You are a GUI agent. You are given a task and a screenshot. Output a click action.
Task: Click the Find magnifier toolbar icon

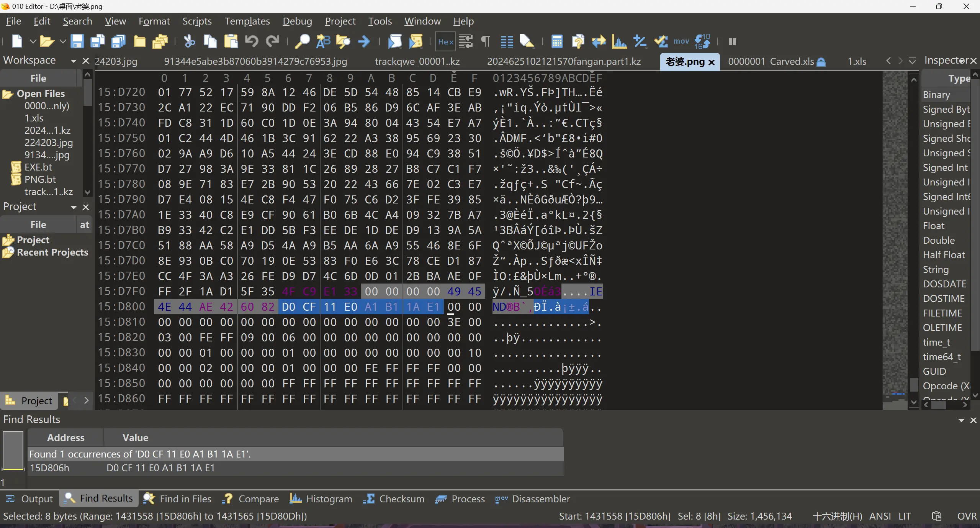[x=302, y=41]
